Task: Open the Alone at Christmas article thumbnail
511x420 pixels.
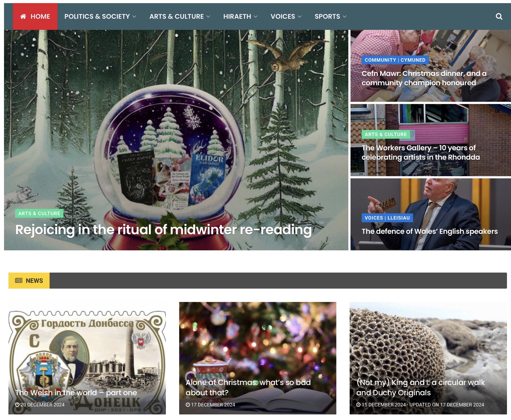Action: tap(257, 358)
